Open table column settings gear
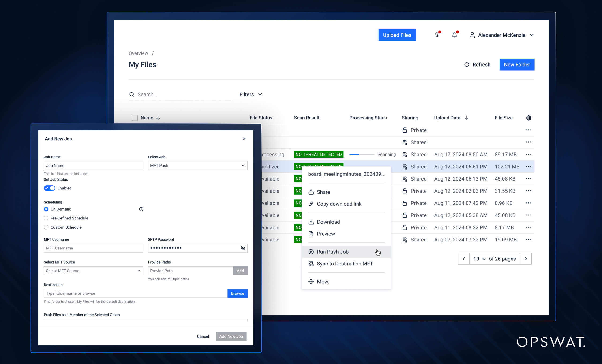The image size is (602, 364). pos(528,118)
